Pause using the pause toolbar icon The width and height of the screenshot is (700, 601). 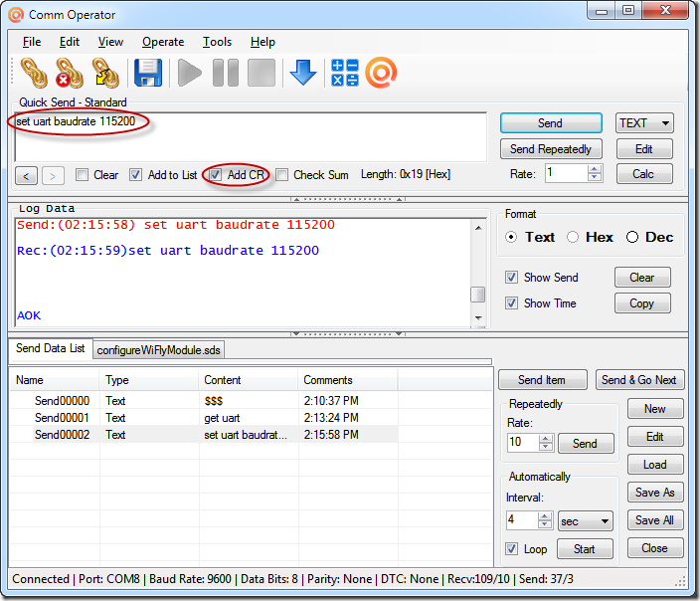226,73
